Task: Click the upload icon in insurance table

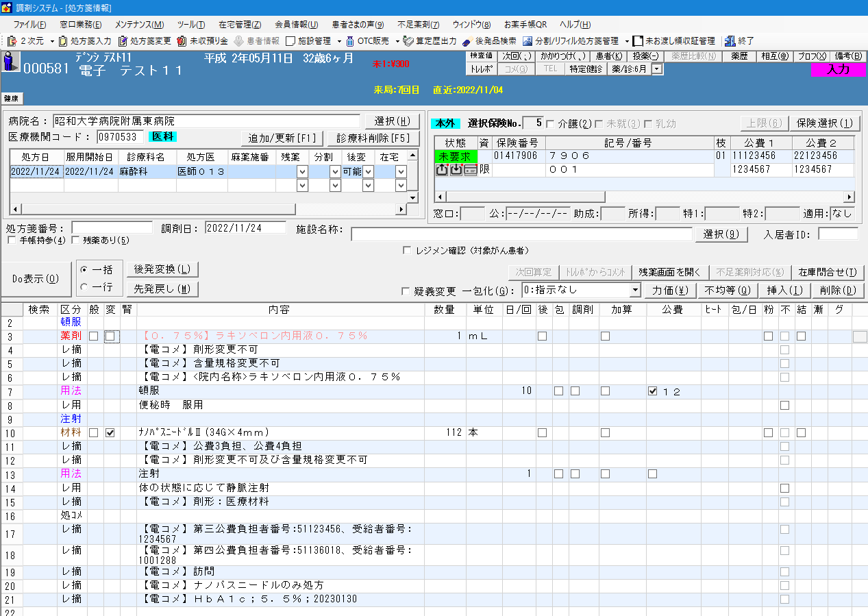Action: click(x=442, y=170)
